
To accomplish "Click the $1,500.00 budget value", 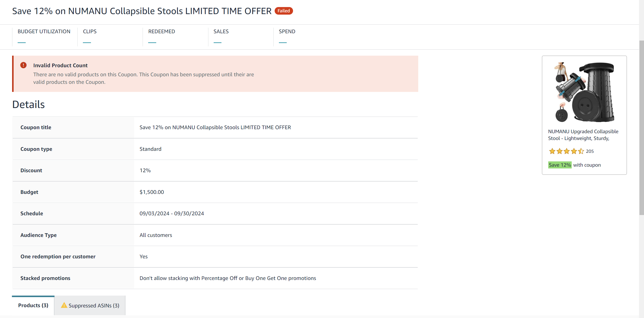I will pos(152,192).
